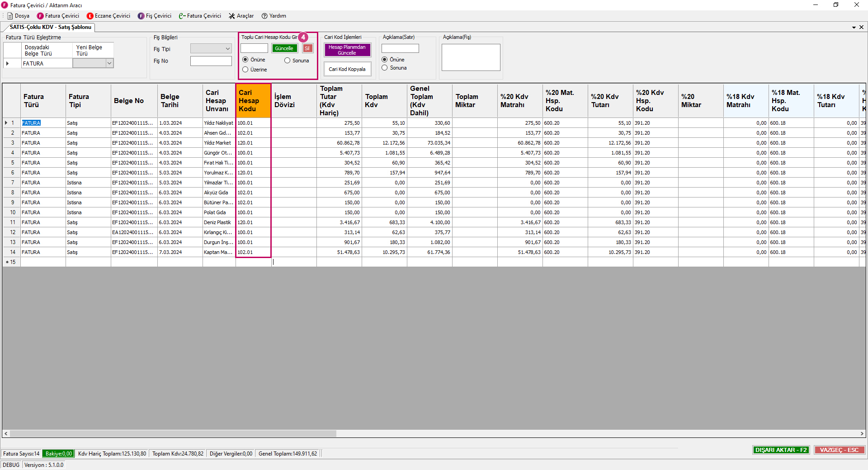Screen dimensions: 868x470
Task: Select Sonuna in Toplu Cari Hesap
Action: tap(288, 61)
